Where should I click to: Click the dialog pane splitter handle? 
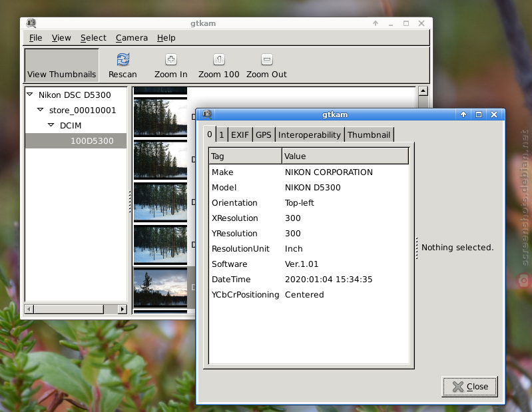[417, 248]
